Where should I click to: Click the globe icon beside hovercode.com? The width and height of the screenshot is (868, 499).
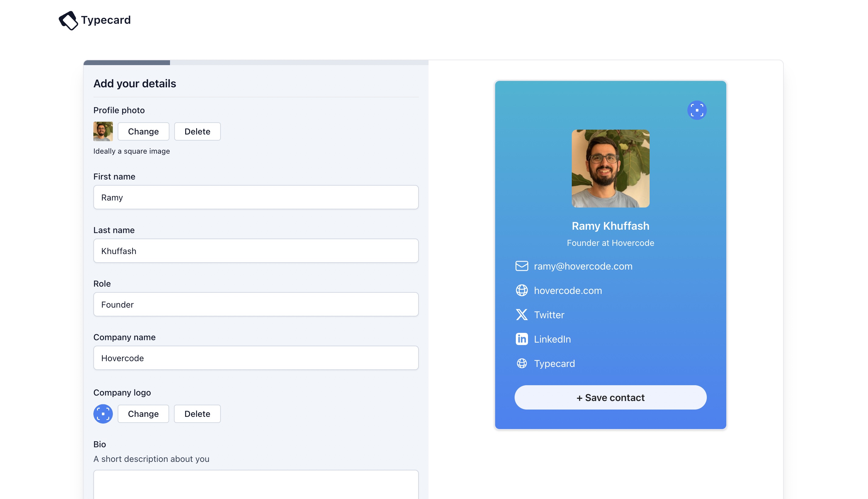click(521, 290)
